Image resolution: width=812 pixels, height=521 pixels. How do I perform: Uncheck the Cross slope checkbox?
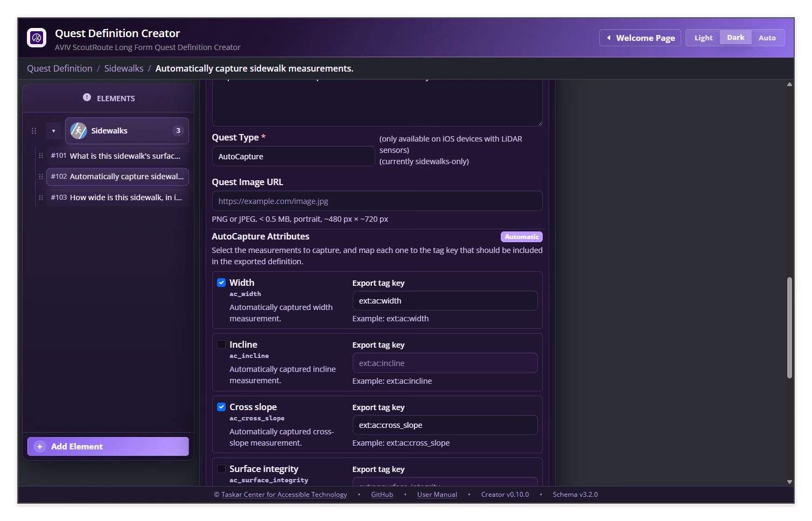tap(221, 407)
